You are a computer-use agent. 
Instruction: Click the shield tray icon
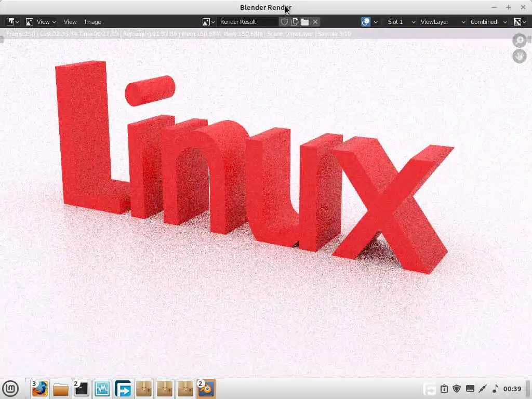click(x=457, y=389)
